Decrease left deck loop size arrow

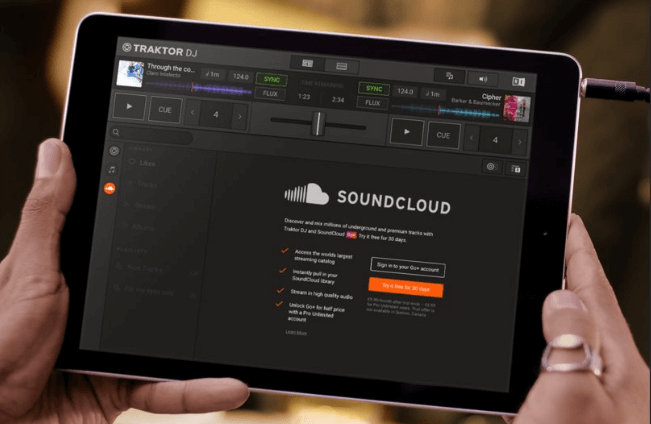coord(192,112)
